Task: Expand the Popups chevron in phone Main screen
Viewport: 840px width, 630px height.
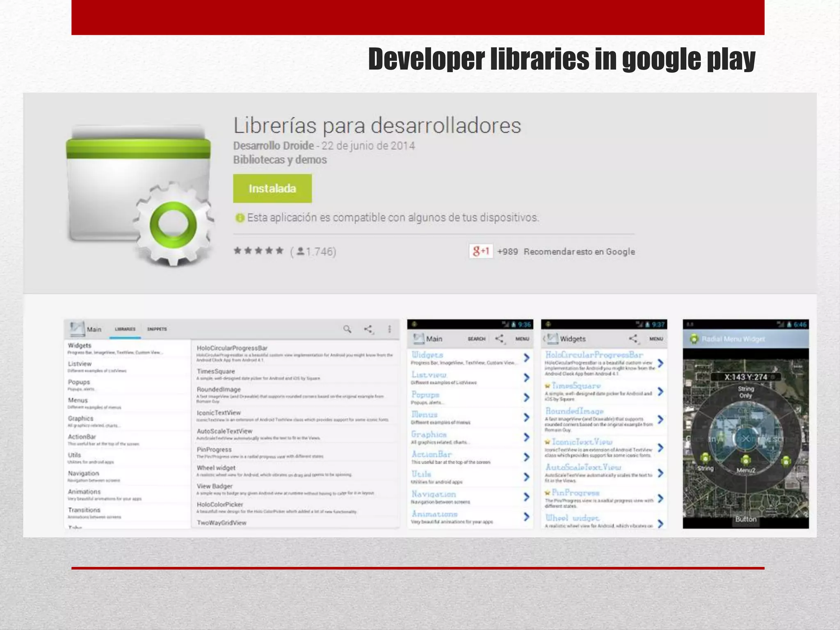Action: (527, 397)
